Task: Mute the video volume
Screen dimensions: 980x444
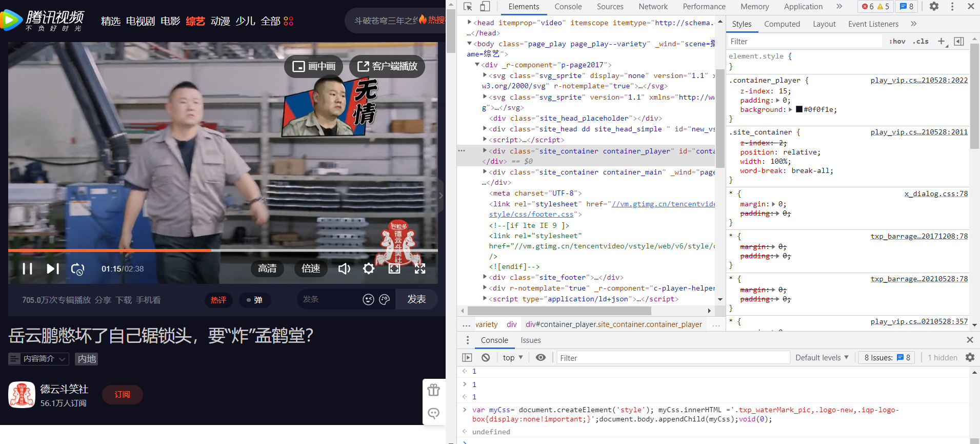Action: (x=344, y=268)
